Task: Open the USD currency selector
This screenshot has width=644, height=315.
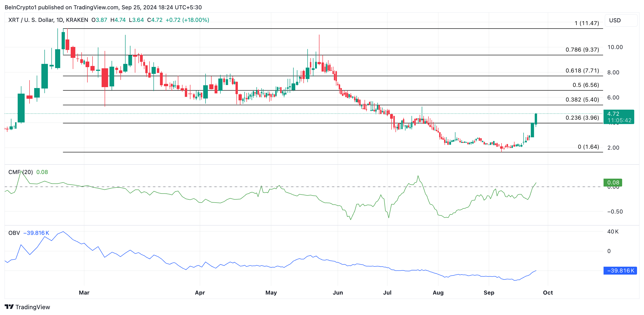Action: pyautogui.click(x=615, y=20)
